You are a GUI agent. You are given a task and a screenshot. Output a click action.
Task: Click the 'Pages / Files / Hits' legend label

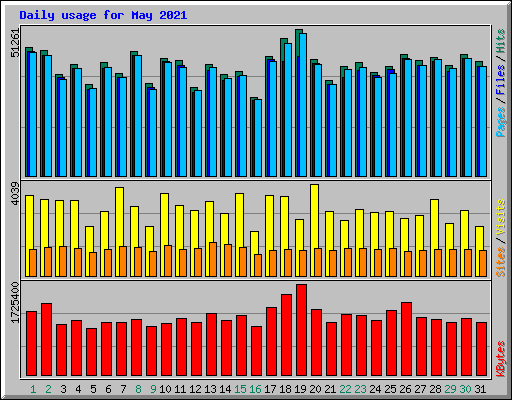[x=501, y=83]
